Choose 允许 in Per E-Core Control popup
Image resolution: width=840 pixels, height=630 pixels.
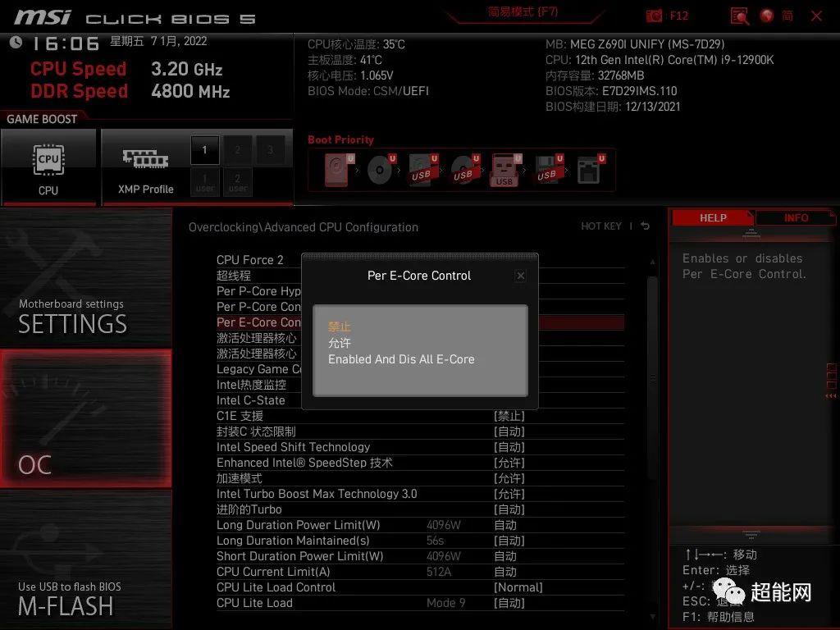pyautogui.click(x=340, y=343)
